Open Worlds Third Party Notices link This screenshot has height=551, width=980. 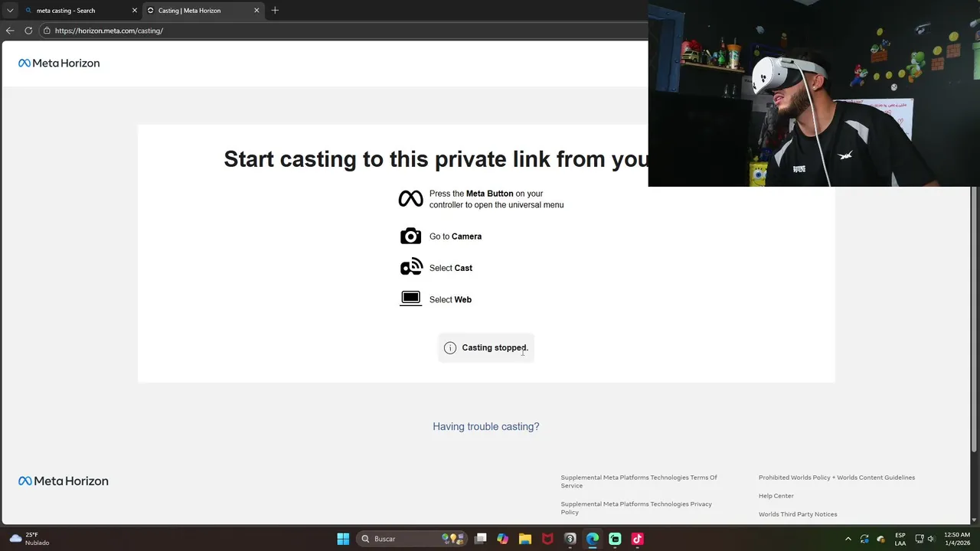798,514
